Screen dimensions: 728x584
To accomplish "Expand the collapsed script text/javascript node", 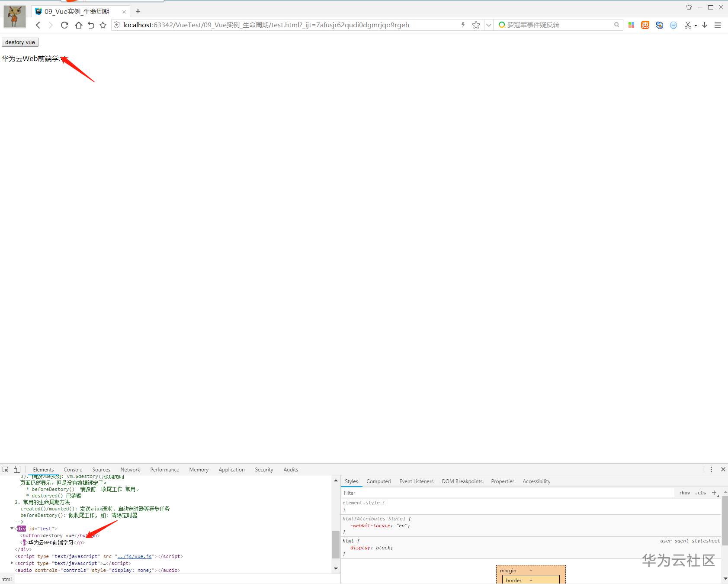I will coord(12,563).
